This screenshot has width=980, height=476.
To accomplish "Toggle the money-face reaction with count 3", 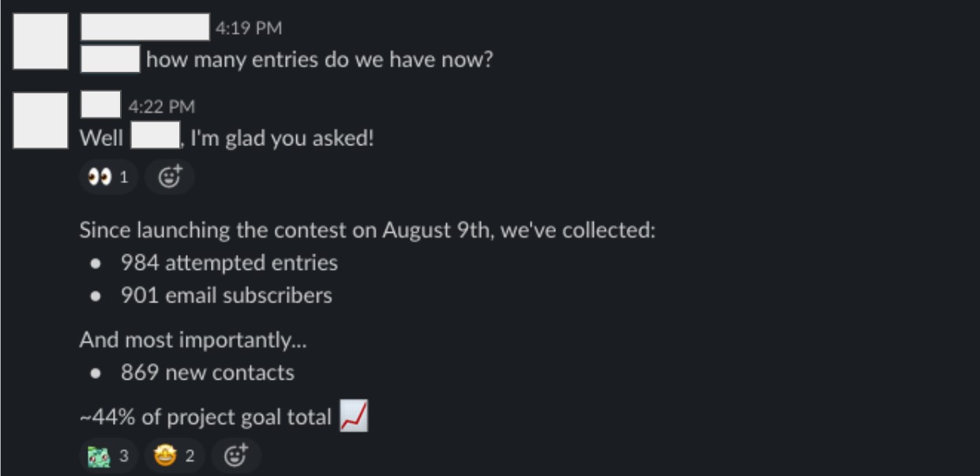I will pyautogui.click(x=108, y=456).
